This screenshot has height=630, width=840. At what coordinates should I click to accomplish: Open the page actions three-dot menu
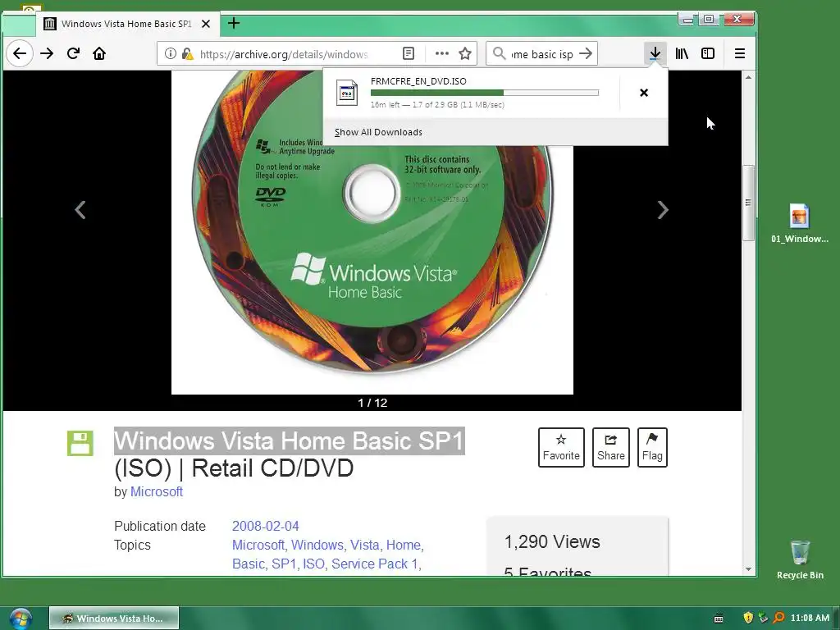pyautogui.click(x=442, y=53)
